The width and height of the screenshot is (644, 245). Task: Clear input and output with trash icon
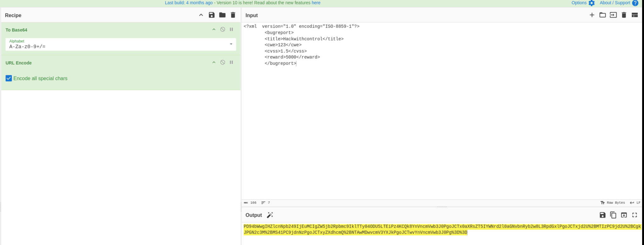[x=624, y=15]
